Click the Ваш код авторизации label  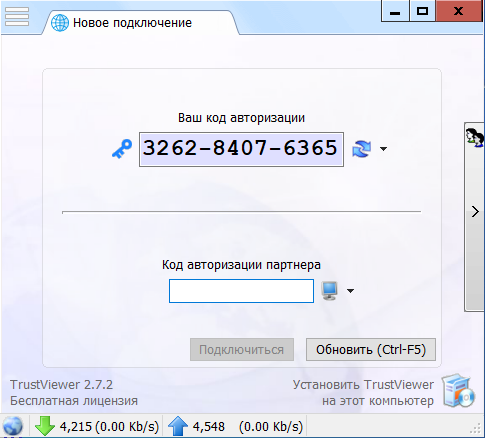pyautogui.click(x=241, y=118)
